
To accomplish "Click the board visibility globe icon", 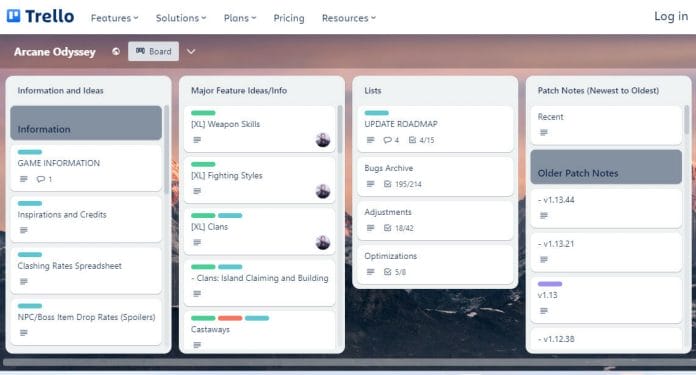I will 116,51.
